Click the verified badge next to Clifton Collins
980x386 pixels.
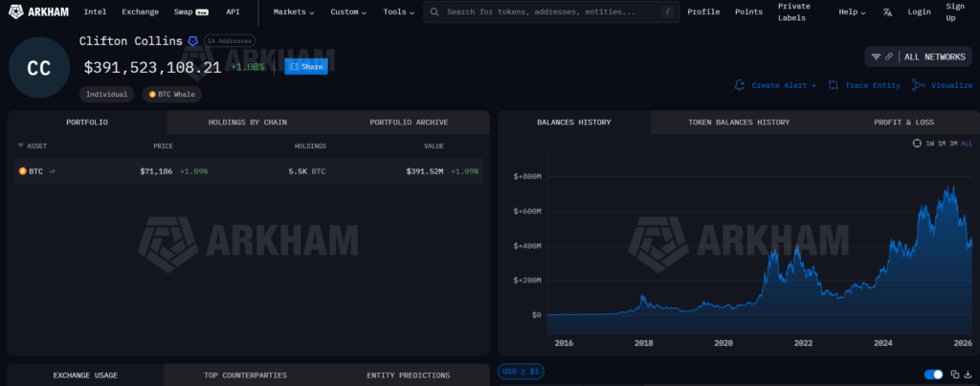(192, 41)
